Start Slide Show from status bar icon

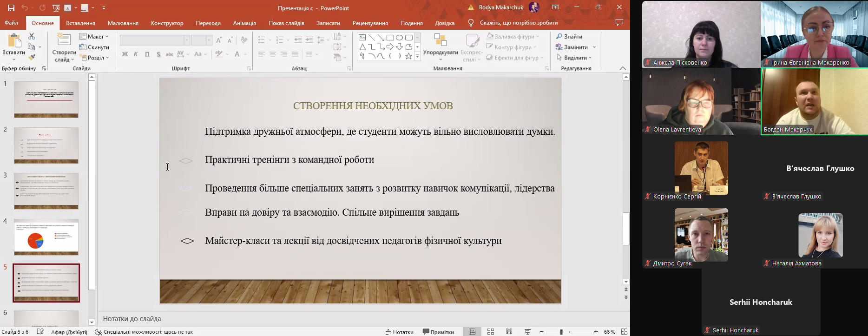[528, 332]
